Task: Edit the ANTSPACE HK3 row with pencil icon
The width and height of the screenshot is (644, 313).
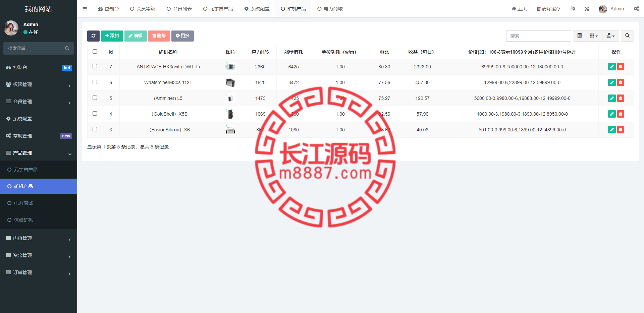Action: pos(612,67)
